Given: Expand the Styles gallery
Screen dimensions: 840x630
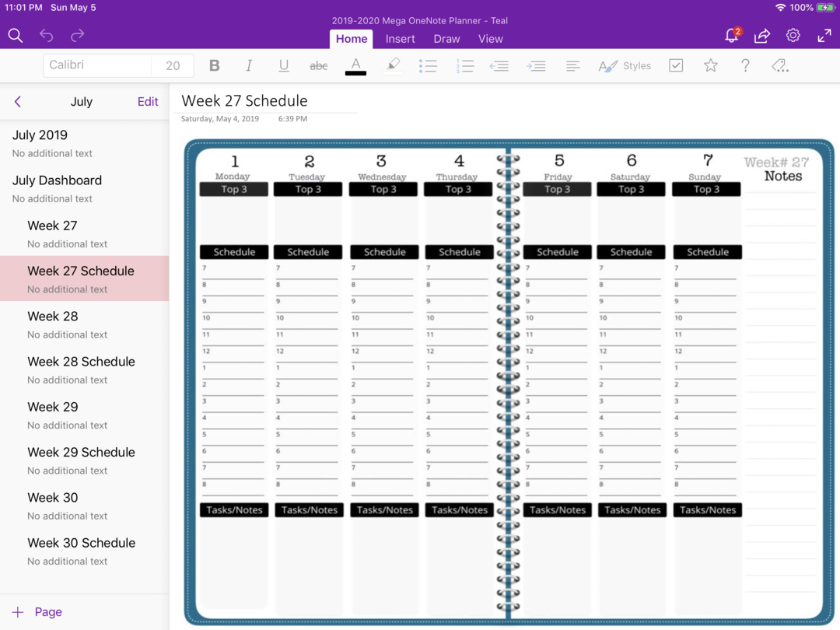Looking at the screenshot, I should coord(625,66).
